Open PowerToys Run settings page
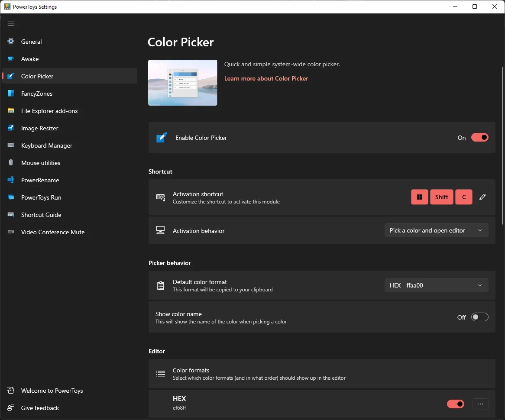Viewport: 505px width, 420px height. click(70, 197)
